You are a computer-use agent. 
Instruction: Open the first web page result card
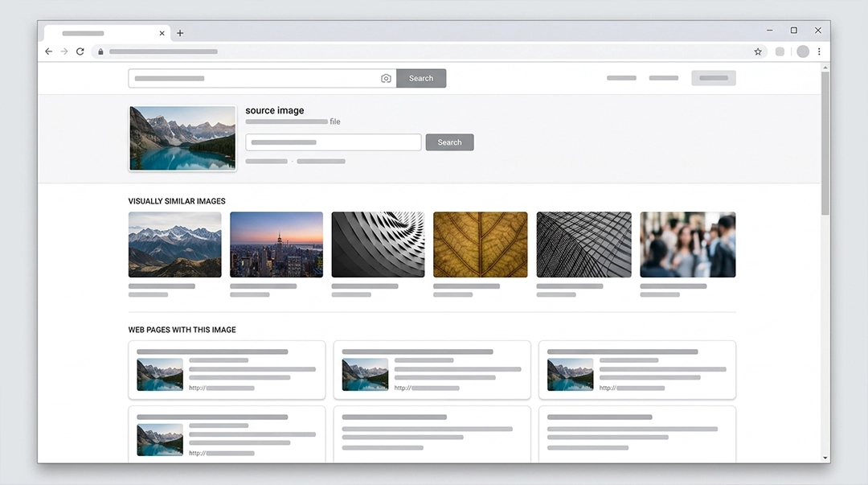click(227, 370)
